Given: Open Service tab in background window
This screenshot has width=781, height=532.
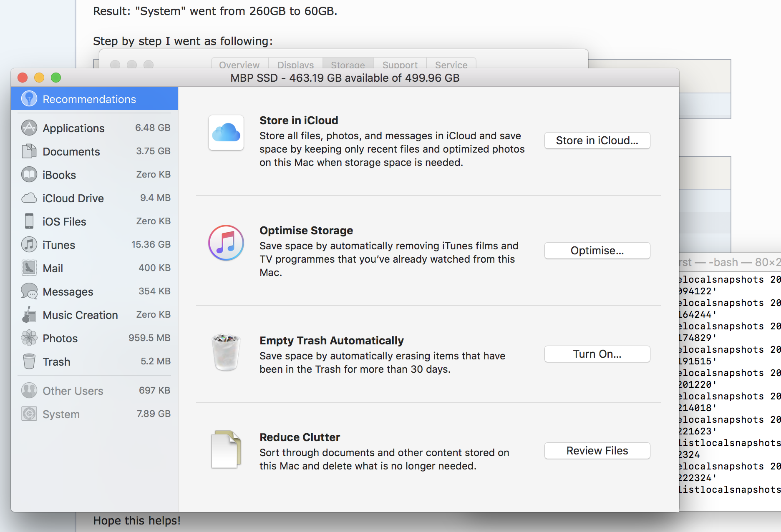Looking at the screenshot, I should (451, 64).
